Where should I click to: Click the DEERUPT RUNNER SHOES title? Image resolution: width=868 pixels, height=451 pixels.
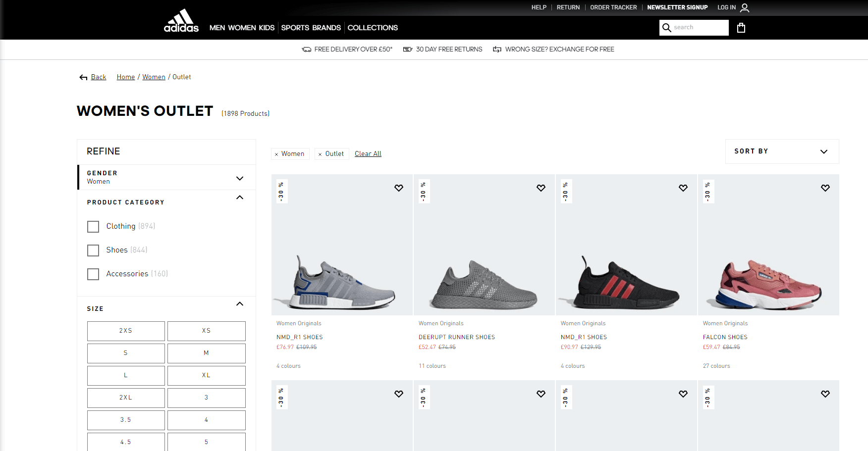457,337
